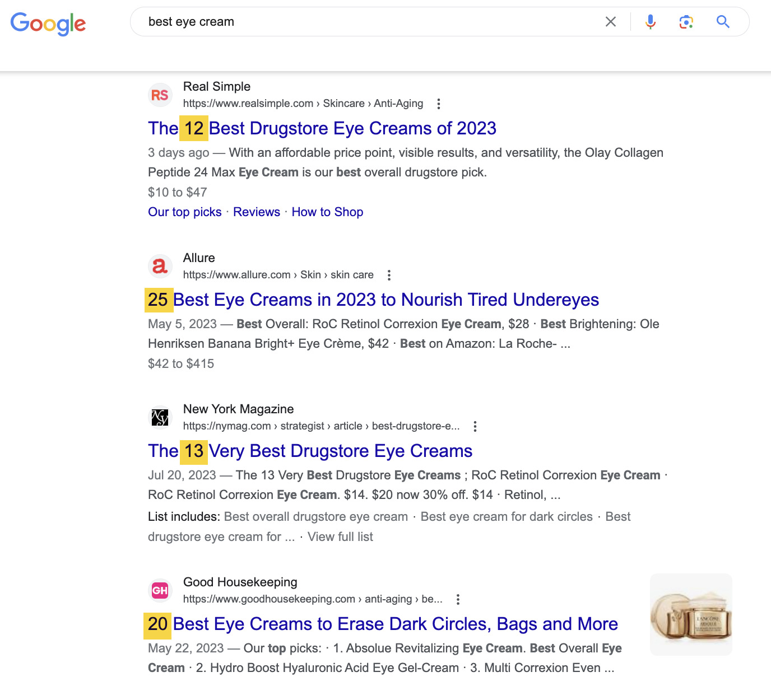The width and height of the screenshot is (771, 700).
Task: Open the 'How to Shop' sitelink
Action: 327,212
